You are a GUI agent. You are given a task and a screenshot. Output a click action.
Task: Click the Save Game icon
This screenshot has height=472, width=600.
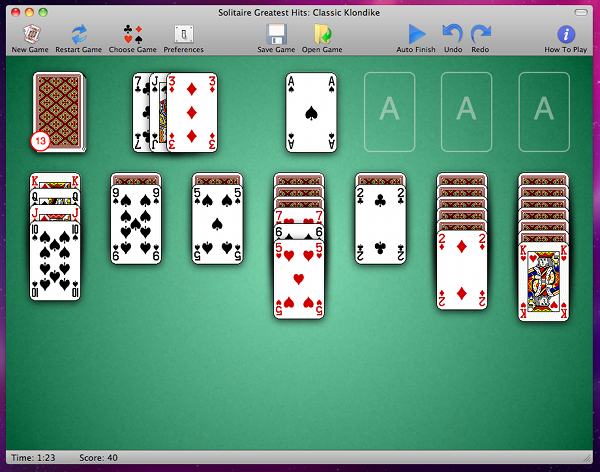[275, 35]
